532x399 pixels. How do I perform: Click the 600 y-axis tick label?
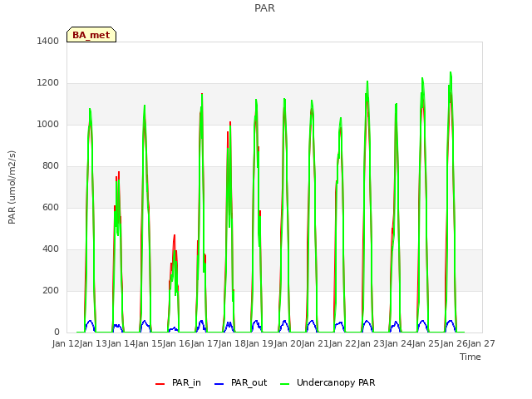(51, 207)
